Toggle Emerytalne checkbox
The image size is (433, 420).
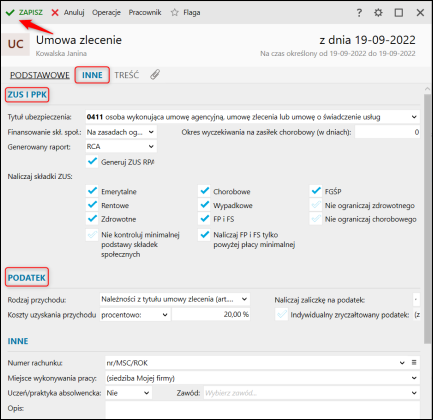tap(92, 191)
